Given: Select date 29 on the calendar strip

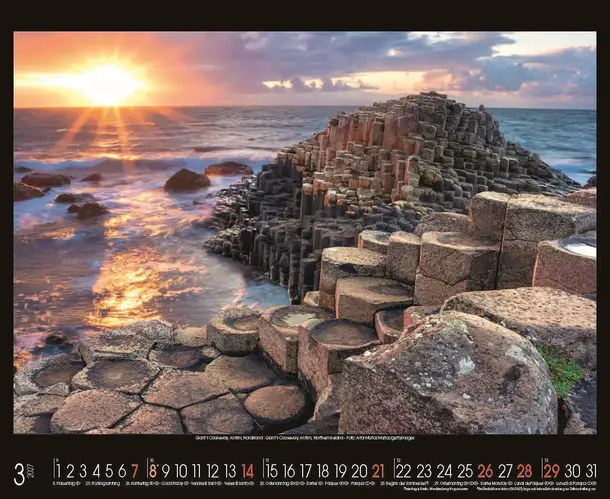Looking at the screenshot, I should [551, 471].
